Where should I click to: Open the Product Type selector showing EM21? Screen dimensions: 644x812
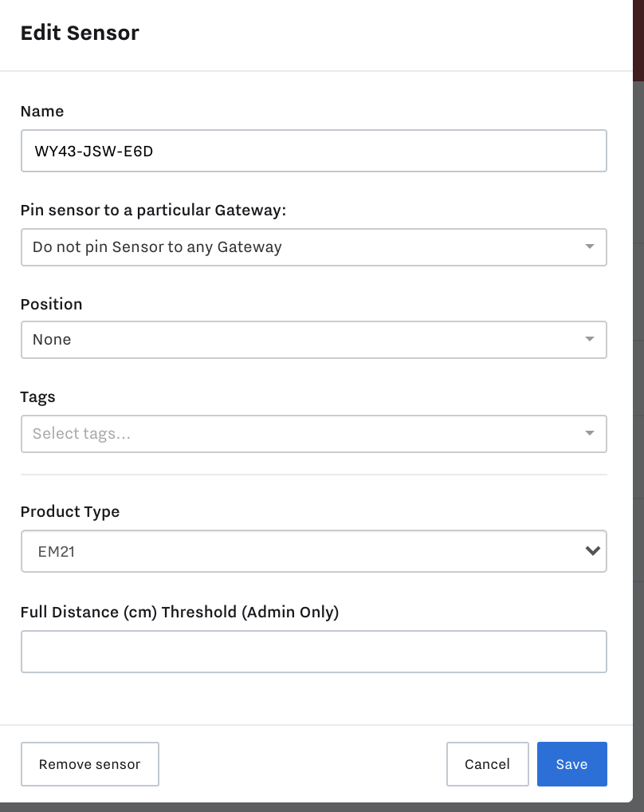point(313,551)
